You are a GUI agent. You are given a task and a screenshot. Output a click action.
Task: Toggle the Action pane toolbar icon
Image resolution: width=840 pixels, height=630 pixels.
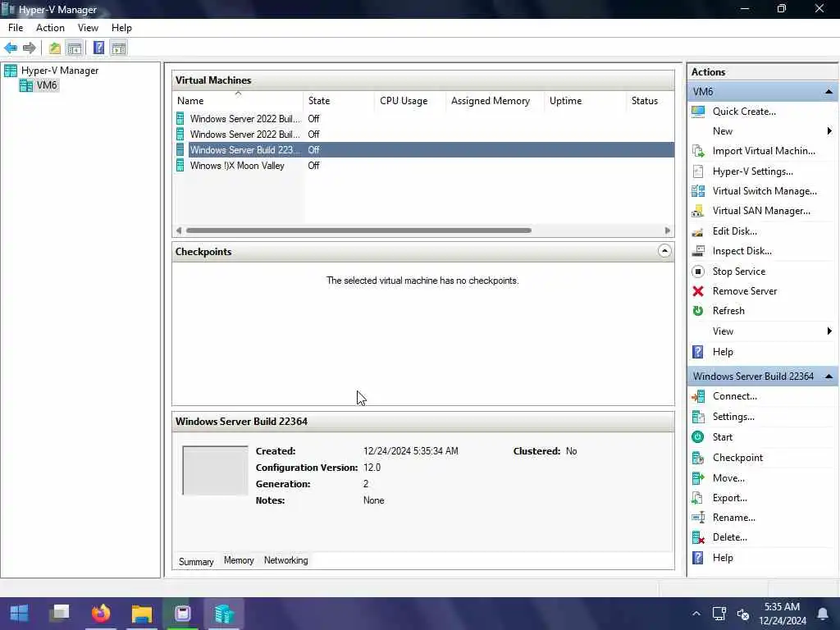point(119,48)
